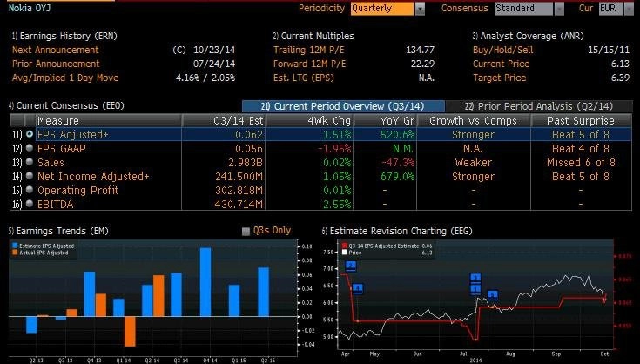
Task: Select the Net Income Adjusted+ radio button
Action: pos(30,176)
